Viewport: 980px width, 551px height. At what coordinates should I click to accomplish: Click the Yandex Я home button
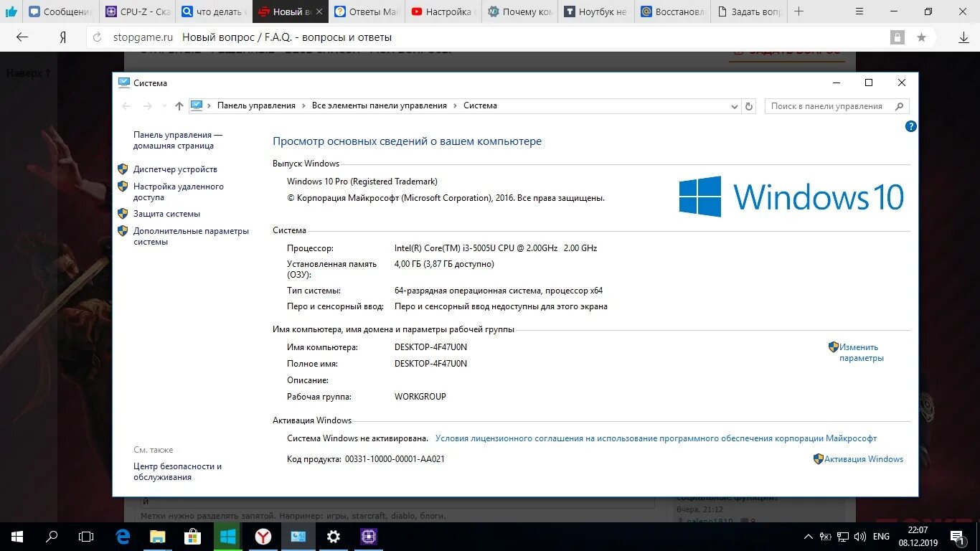[x=63, y=37]
